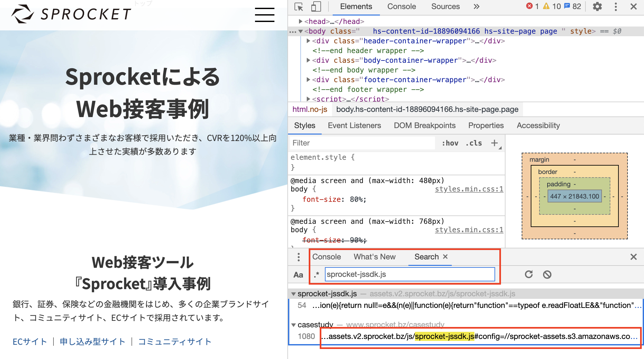
Task: Open the コミュニティサイト link
Action: coord(175,342)
